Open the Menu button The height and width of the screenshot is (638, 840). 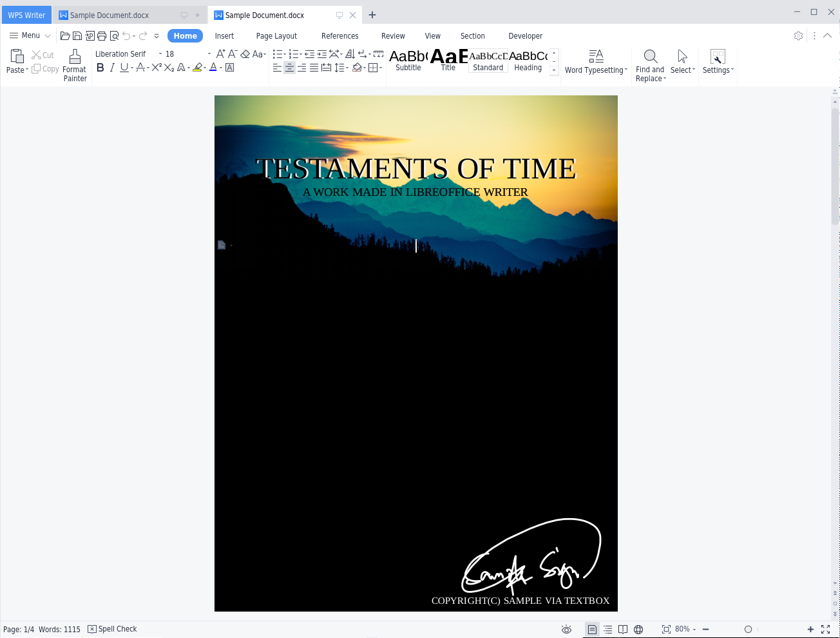pos(30,36)
